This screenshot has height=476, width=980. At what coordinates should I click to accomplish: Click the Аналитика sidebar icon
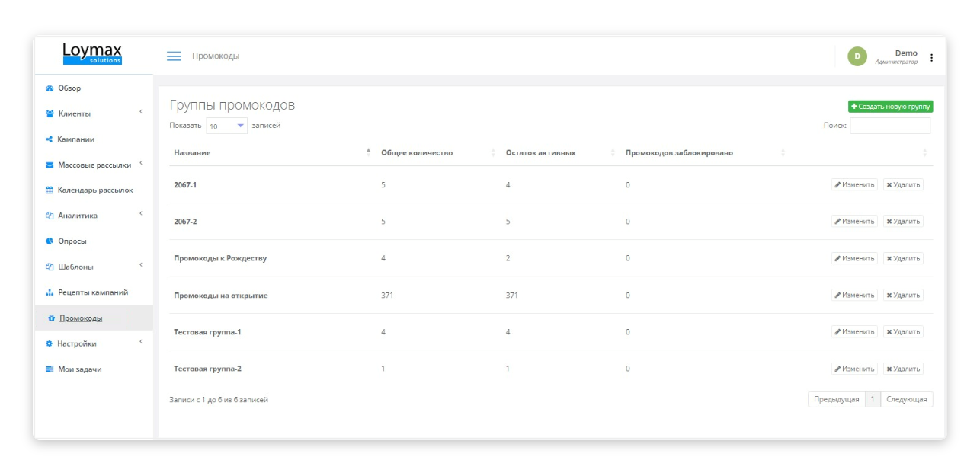tap(50, 216)
